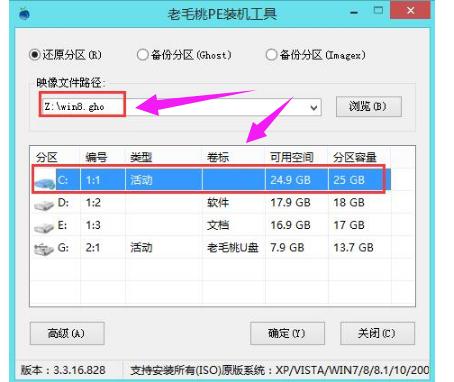Click 活动 type in the G: row
This screenshot has height=382, width=454.
[x=141, y=247]
